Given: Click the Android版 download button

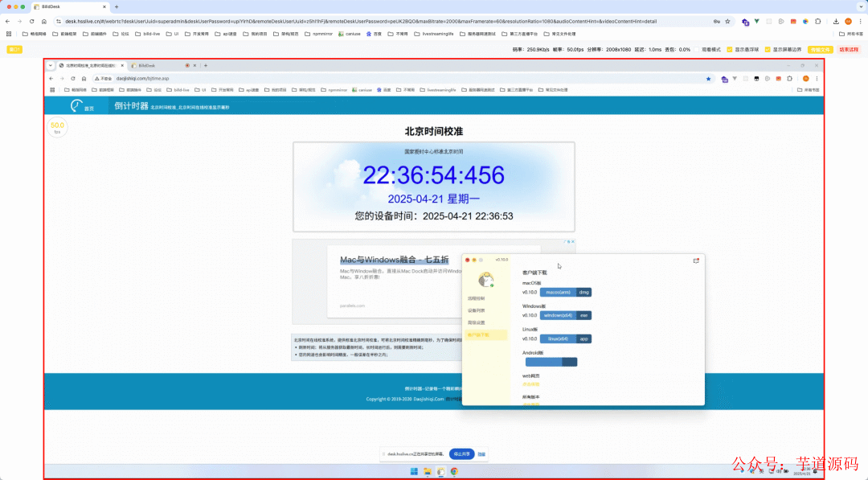Looking at the screenshot, I should click(551, 362).
